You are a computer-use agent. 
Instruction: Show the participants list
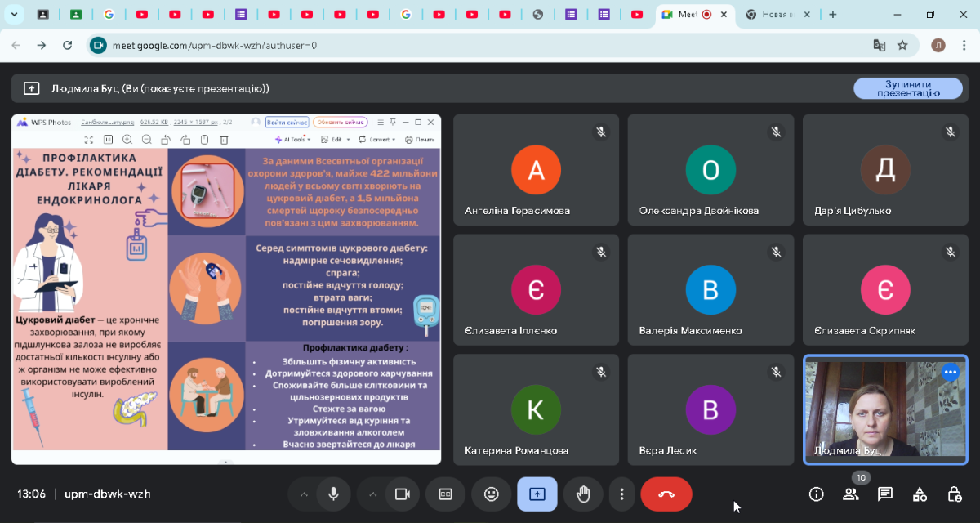tap(850, 494)
